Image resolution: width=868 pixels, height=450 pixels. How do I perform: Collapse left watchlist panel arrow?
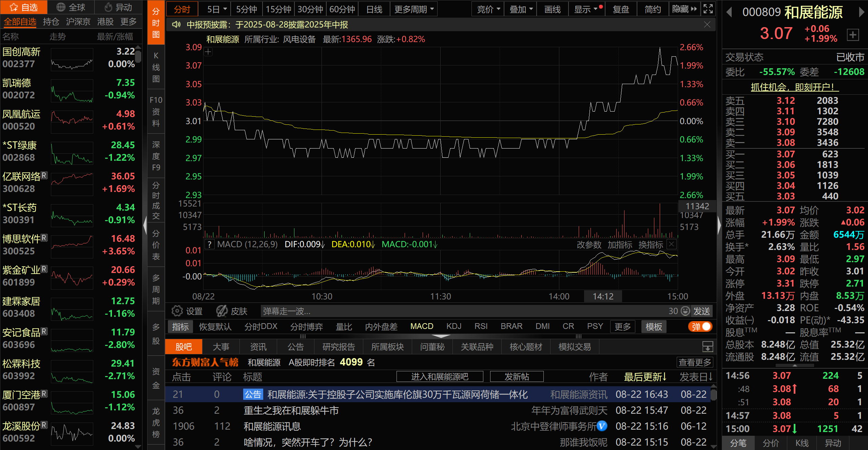coord(145,225)
